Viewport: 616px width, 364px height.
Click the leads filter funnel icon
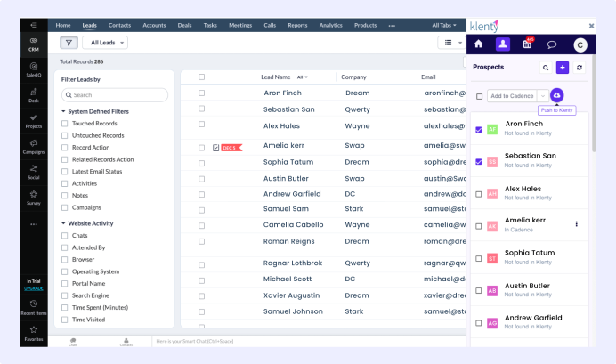[69, 43]
